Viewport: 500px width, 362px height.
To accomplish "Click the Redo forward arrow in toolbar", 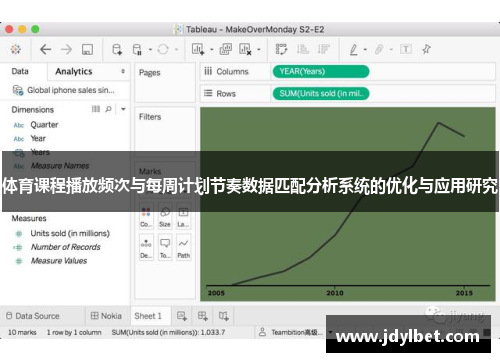I will [x=66, y=49].
